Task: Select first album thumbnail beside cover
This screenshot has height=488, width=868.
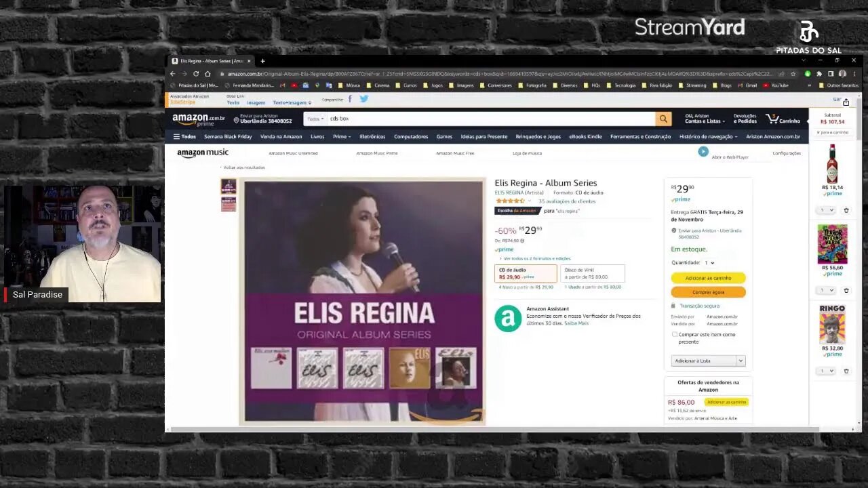Action: coord(229,186)
